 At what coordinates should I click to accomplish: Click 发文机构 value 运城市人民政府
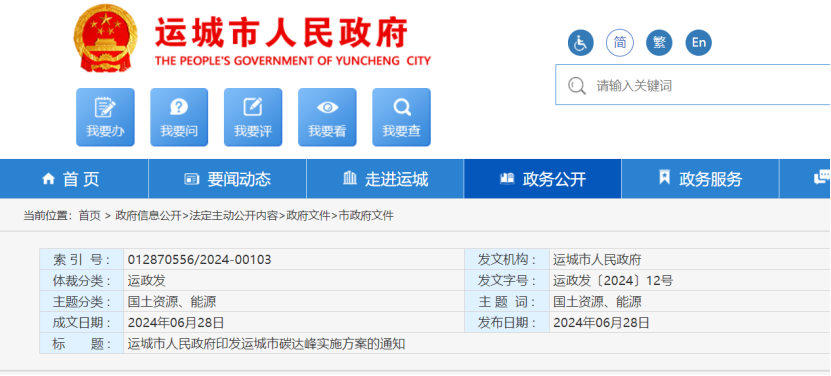(597, 260)
